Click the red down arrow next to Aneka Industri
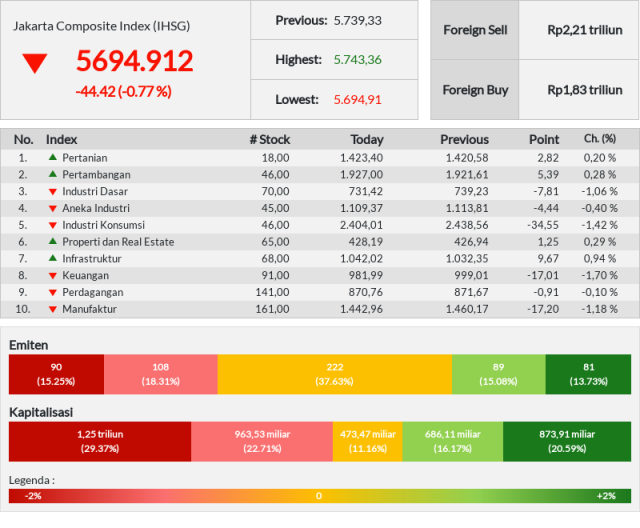640x528 pixels. (53, 209)
